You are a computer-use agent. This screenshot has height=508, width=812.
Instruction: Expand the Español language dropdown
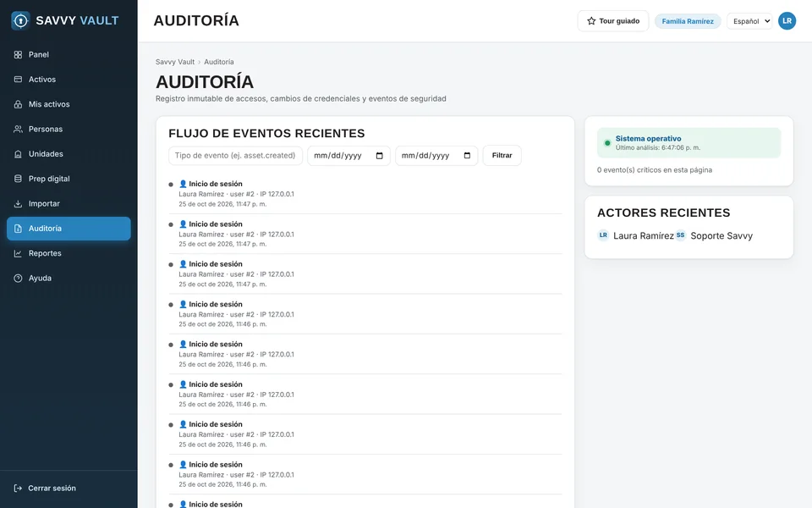(749, 21)
